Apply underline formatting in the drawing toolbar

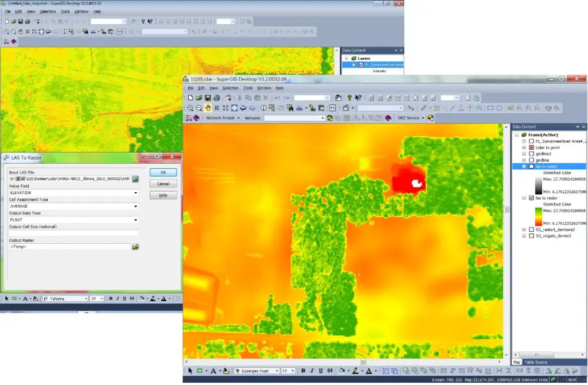point(321,371)
